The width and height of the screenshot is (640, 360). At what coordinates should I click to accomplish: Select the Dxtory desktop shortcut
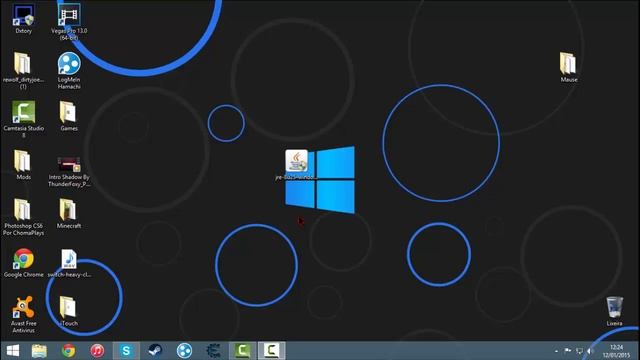(23, 18)
